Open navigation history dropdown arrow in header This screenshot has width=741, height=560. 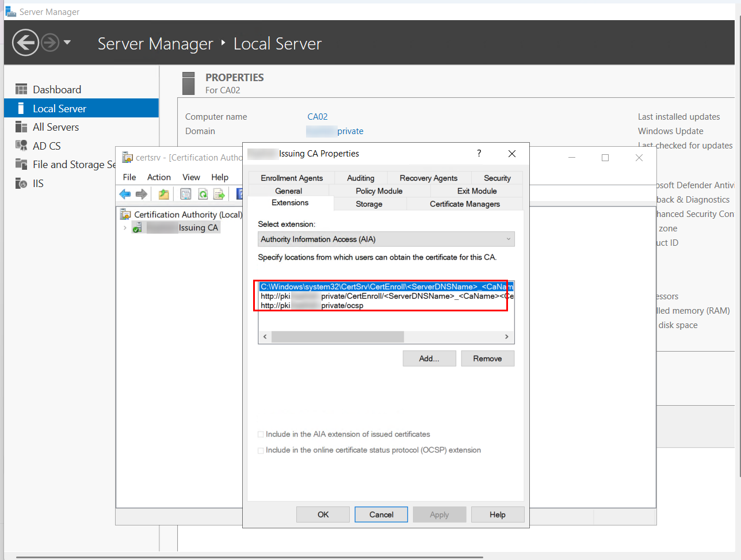(67, 43)
